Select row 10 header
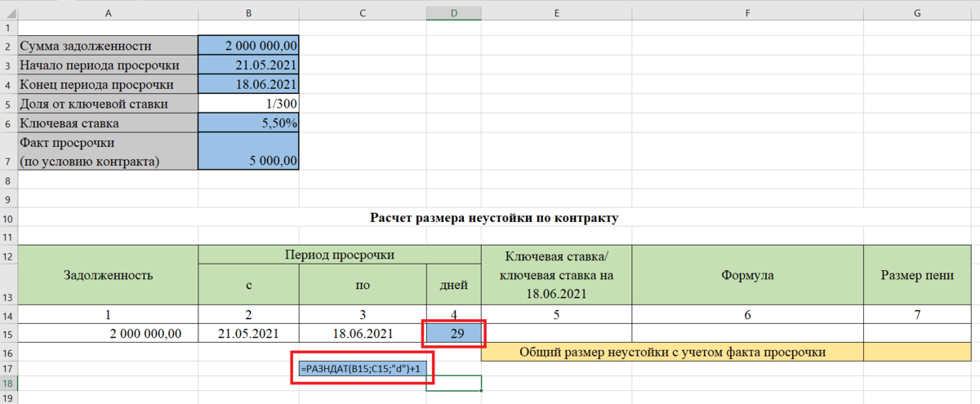This screenshot has width=980, height=404. [x=8, y=218]
